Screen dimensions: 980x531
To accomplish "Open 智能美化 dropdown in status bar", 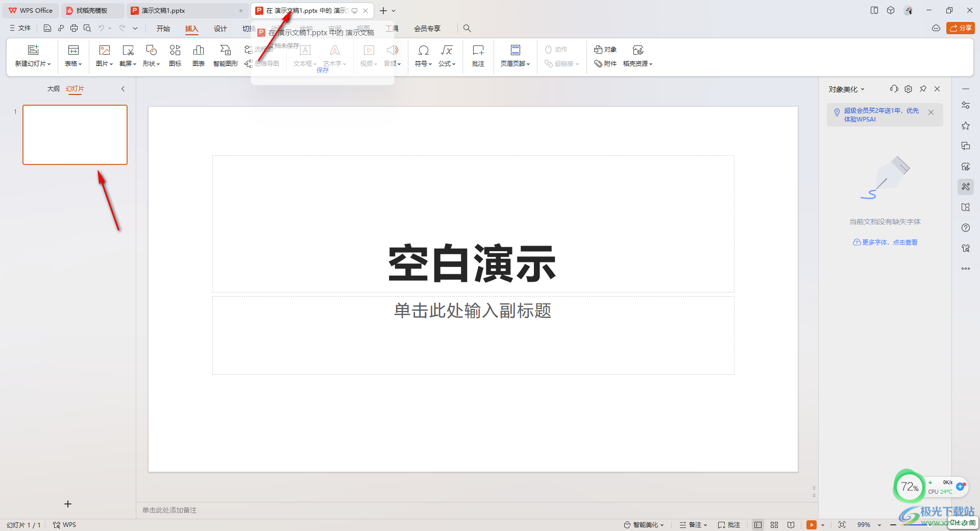I will [644, 525].
